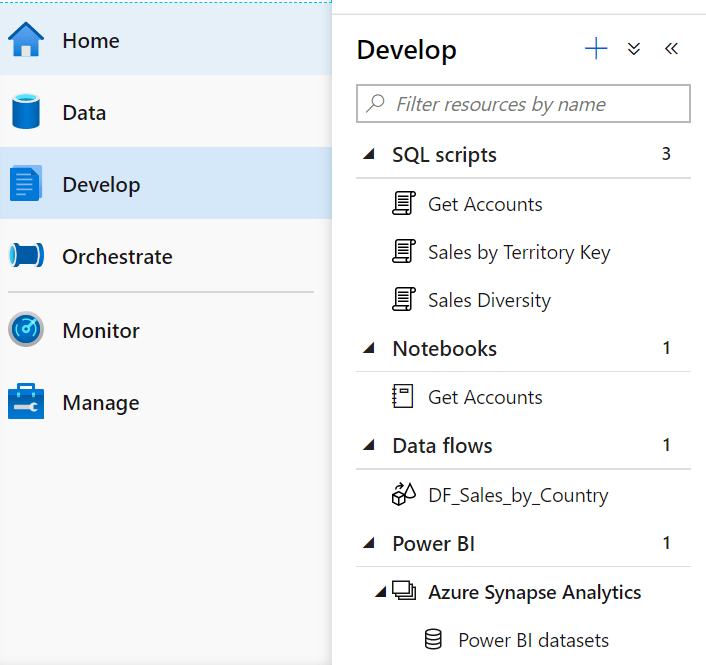This screenshot has width=706, height=665.
Task: Click the Power BI datasets database icon
Action: click(433, 639)
